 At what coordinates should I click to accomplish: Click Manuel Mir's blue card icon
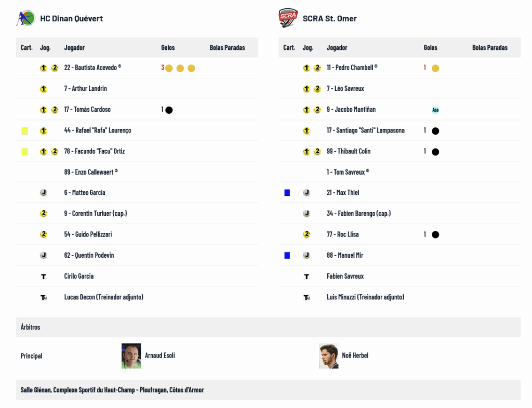[287, 256]
